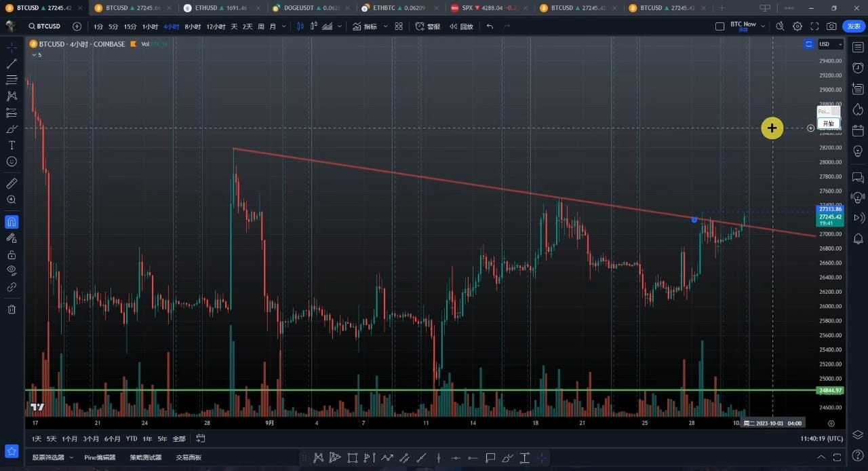Open the forecasting and measurement tools
The image size is (868, 471).
[12, 113]
